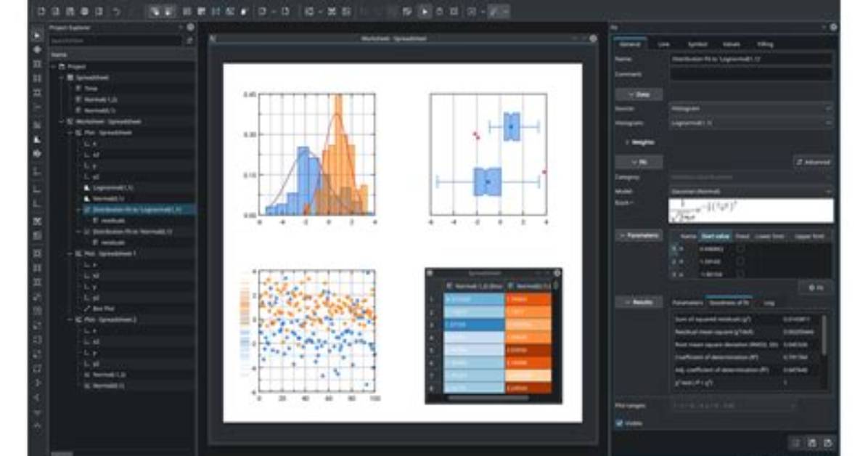Open the Histogram dropdown
The height and width of the screenshot is (456, 868).
[x=750, y=123]
